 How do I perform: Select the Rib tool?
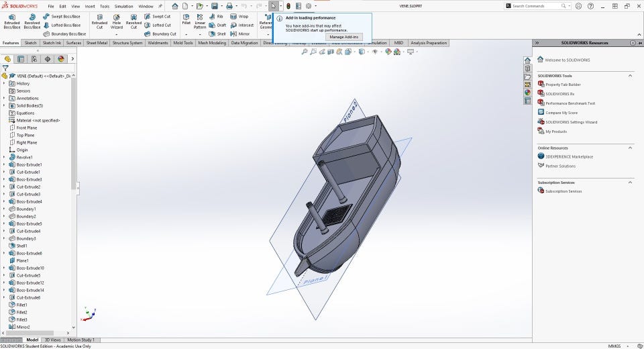(x=216, y=16)
